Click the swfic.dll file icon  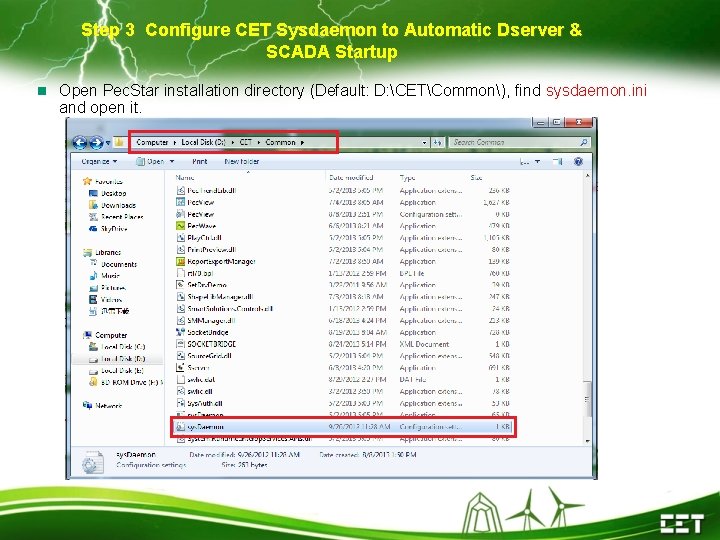tap(180, 392)
